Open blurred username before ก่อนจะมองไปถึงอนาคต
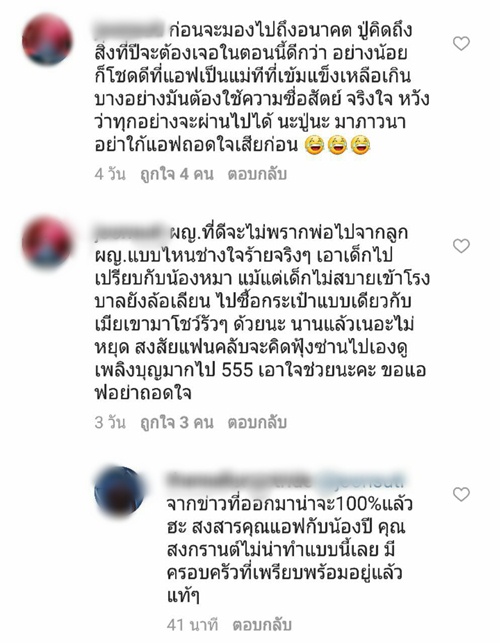This screenshot has width=500, height=643. pos(130,30)
